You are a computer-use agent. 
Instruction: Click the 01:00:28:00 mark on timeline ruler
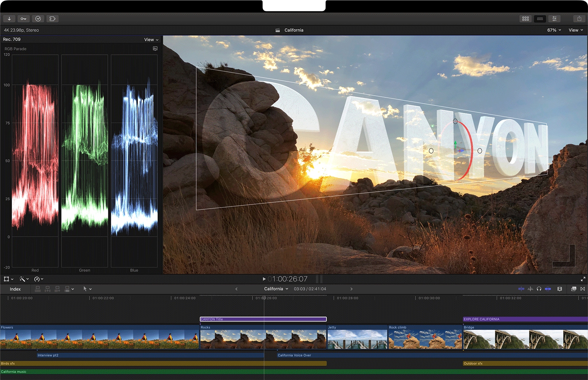(347, 298)
